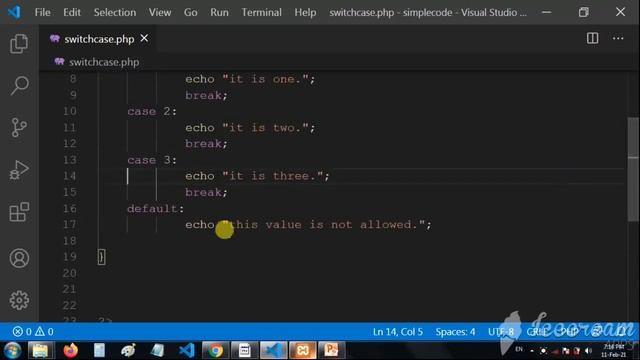This screenshot has height=360, width=640.
Task: Click the VS Code logo in title bar
Action: [14, 12]
